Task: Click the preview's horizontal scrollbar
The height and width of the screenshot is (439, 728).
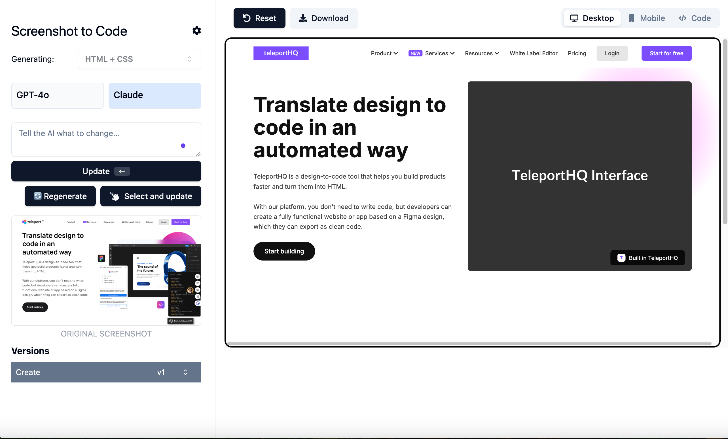Action: [x=469, y=344]
